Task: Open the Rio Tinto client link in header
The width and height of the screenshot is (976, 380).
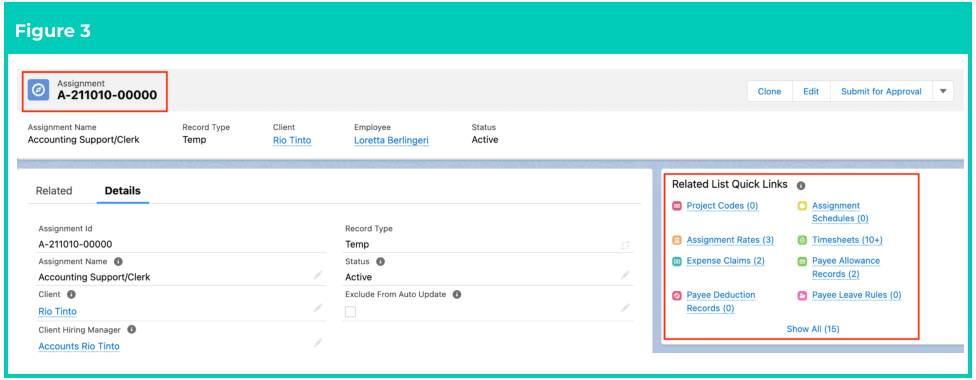Action: tap(292, 140)
